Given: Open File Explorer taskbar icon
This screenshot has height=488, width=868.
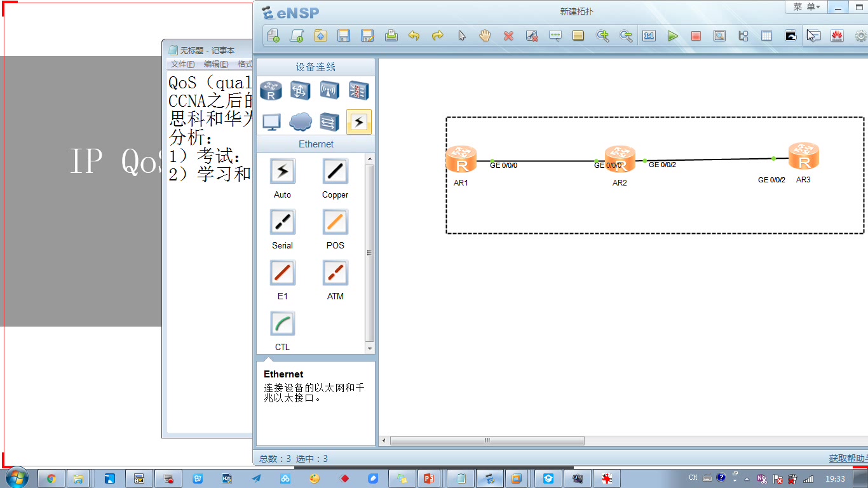Looking at the screenshot, I should [x=78, y=478].
